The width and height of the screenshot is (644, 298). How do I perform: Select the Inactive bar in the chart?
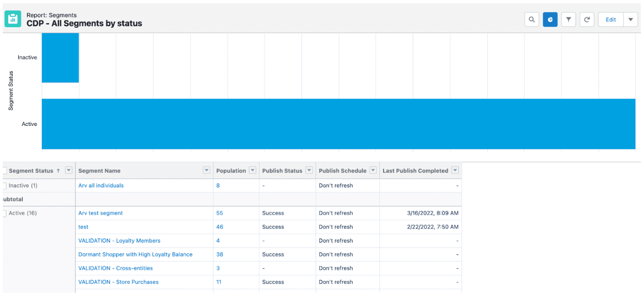60,57
